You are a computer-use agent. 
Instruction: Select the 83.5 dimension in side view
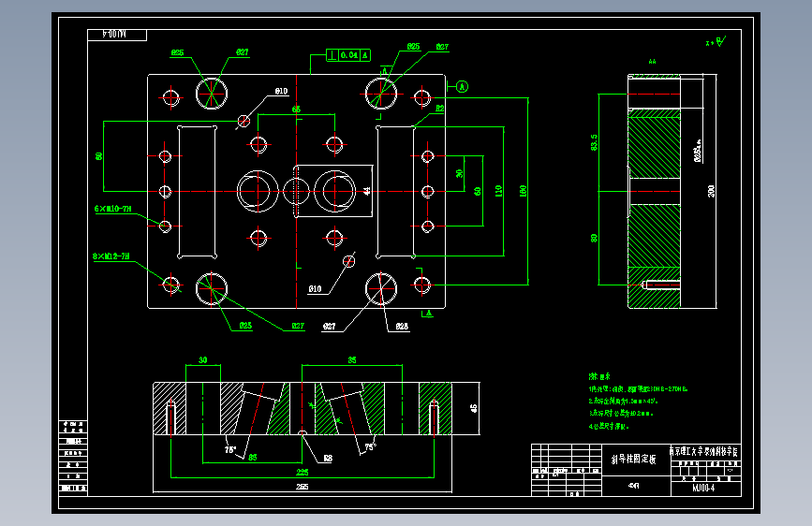point(594,142)
